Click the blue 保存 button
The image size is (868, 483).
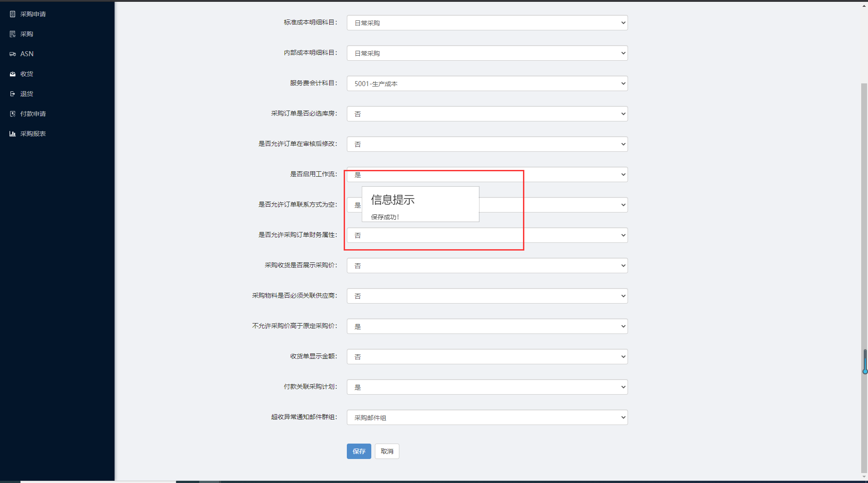pos(359,451)
